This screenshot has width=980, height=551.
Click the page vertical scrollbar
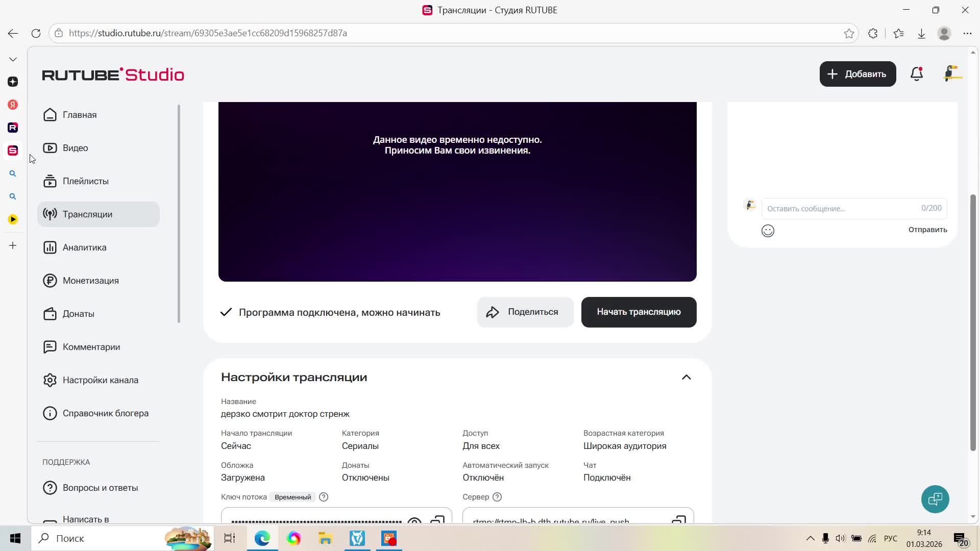pos(973,321)
